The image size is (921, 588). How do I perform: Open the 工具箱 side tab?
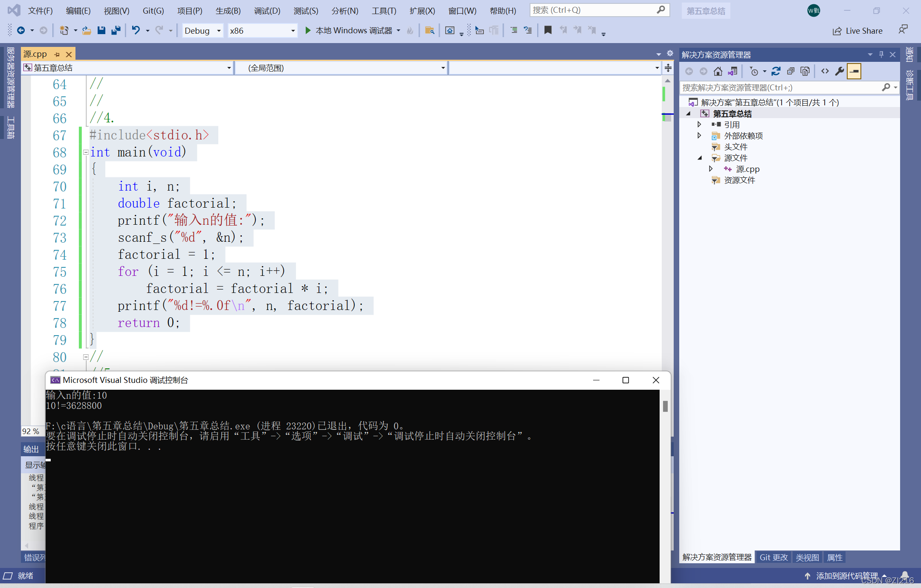tap(10, 127)
